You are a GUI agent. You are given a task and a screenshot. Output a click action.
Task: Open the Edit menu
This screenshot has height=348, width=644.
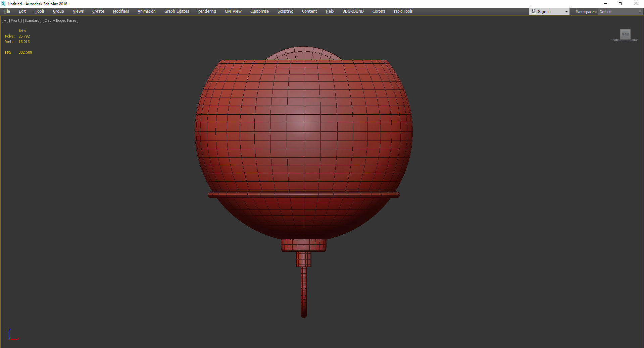[22, 11]
